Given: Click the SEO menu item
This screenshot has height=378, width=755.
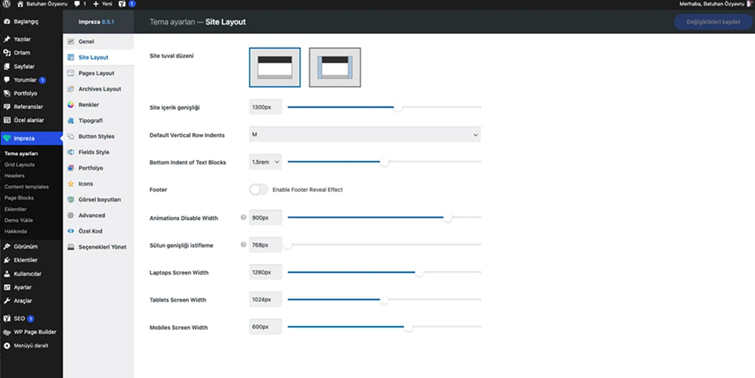Looking at the screenshot, I should click(x=31, y=319).
